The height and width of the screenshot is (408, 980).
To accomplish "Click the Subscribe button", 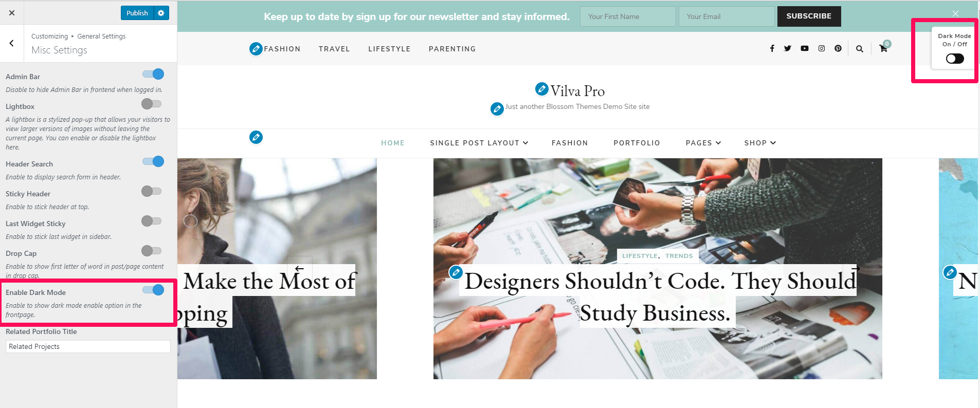I will (809, 16).
